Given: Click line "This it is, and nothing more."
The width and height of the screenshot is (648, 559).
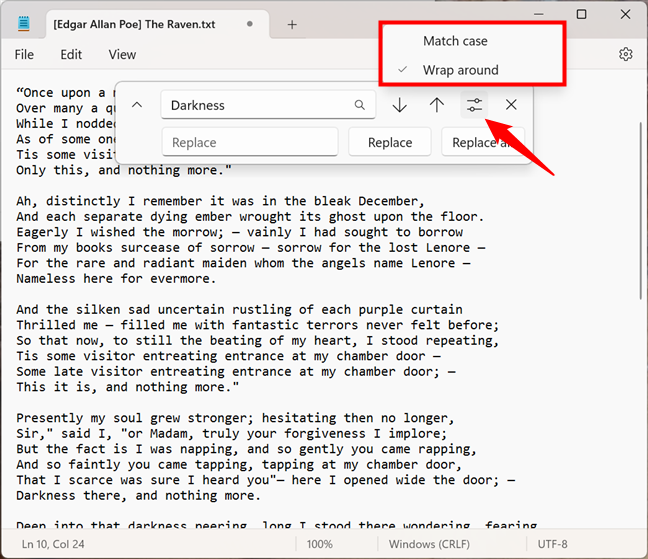Looking at the screenshot, I should coord(128,387).
